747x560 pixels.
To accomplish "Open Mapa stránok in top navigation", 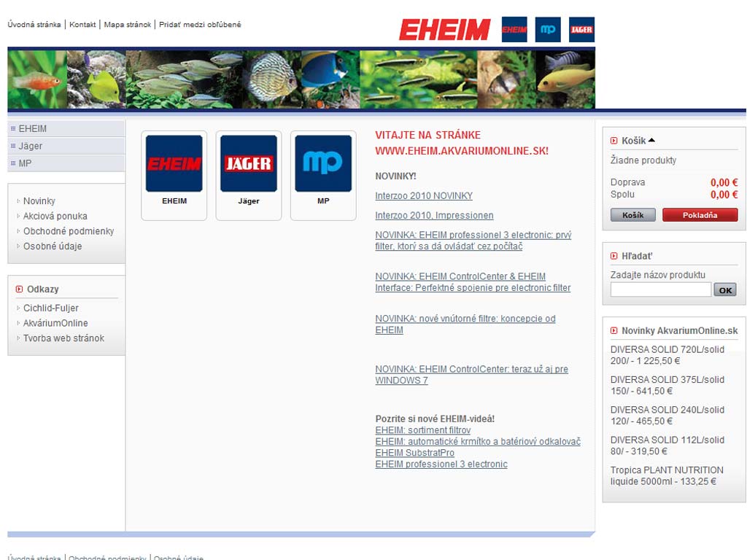I will click(127, 24).
